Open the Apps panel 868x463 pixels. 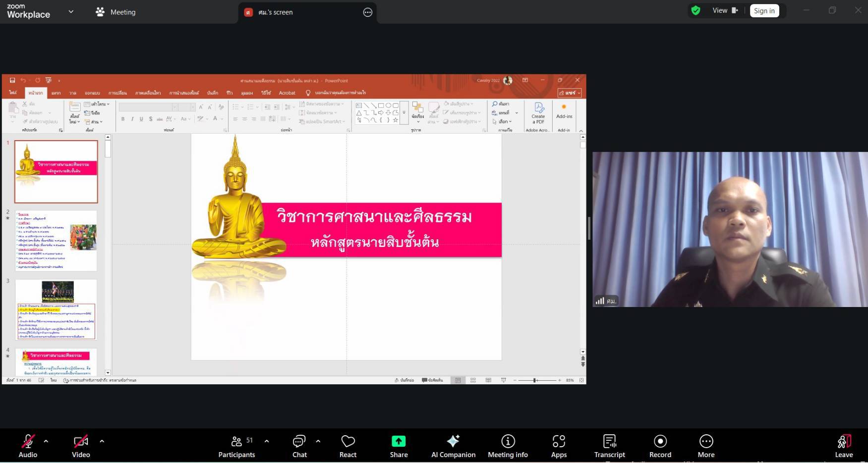pyautogui.click(x=559, y=446)
